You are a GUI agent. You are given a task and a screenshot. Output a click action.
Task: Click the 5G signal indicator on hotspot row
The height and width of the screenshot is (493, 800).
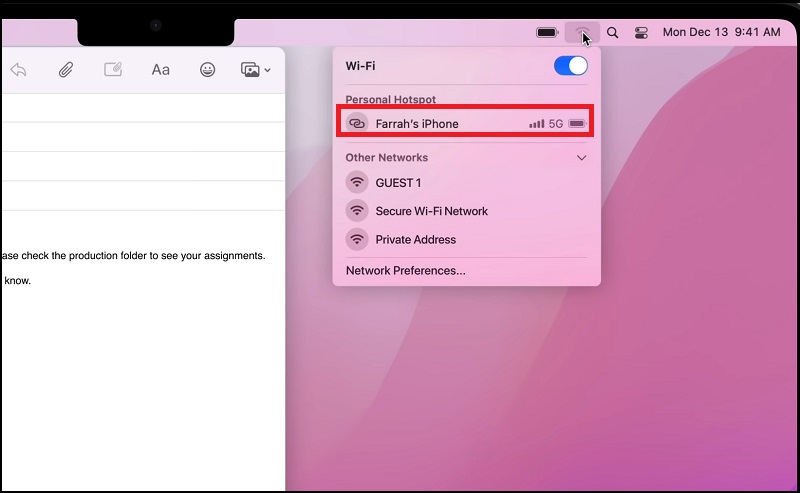(x=556, y=124)
